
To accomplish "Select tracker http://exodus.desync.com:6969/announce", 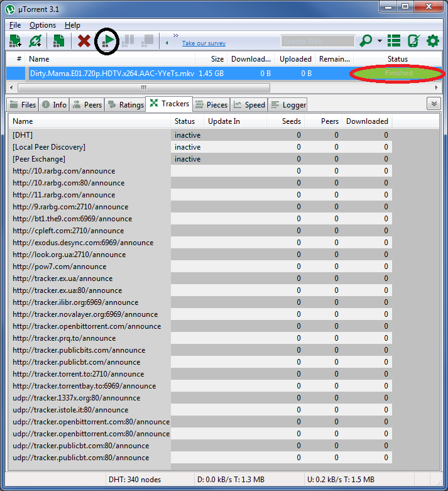I will click(200, 243).
